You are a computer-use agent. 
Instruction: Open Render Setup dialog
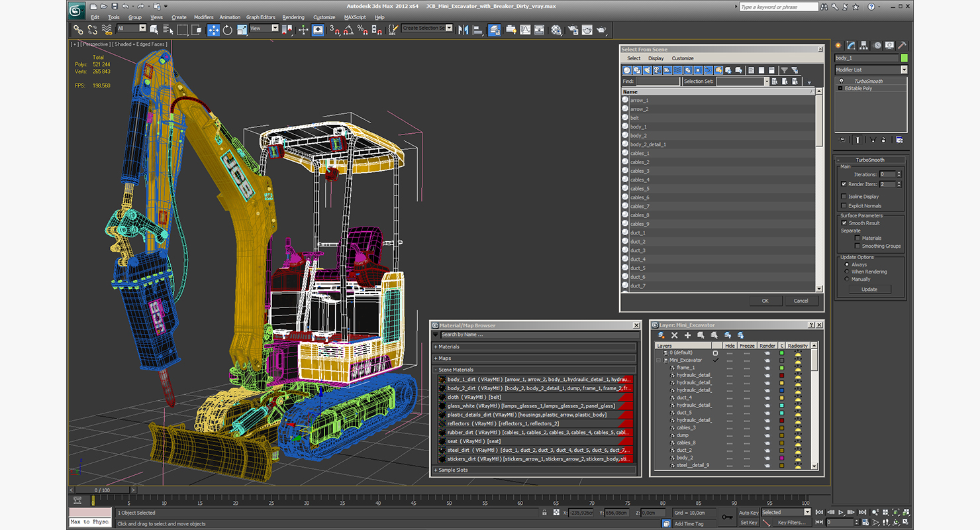572,30
